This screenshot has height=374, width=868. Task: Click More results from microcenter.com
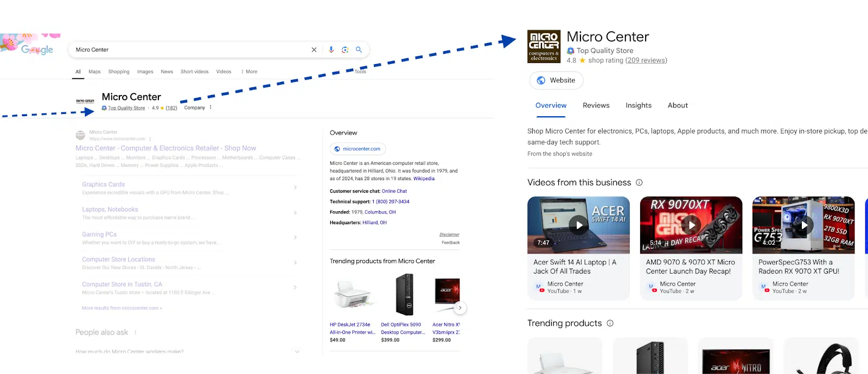click(x=122, y=308)
